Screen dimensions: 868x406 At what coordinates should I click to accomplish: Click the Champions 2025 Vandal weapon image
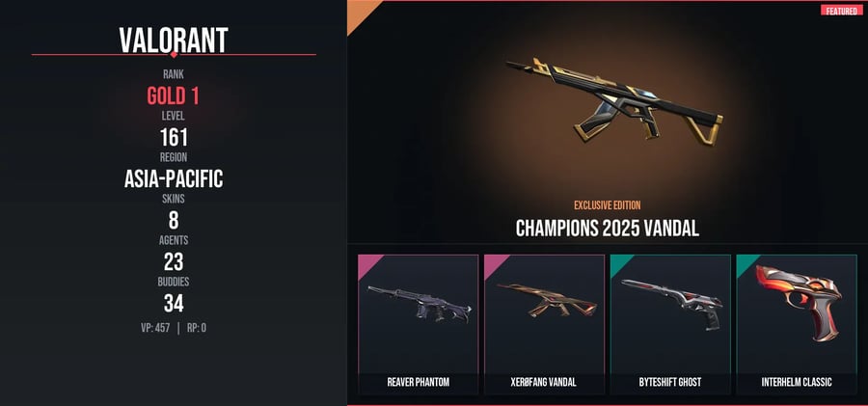pos(614,101)
